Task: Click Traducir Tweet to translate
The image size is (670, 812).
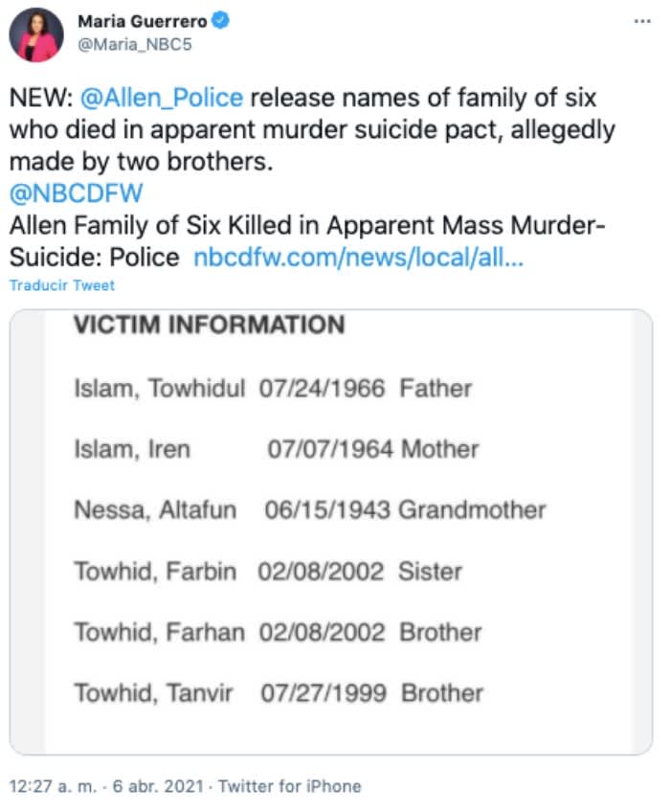Action: (x=61, y=284)
